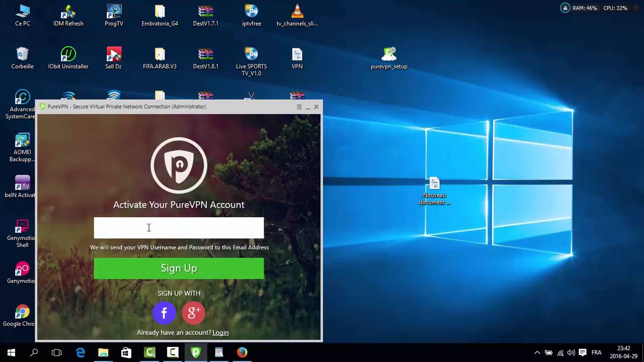Click the CPU 32% monitor reading
644x362 pixels.
[615, 8]
